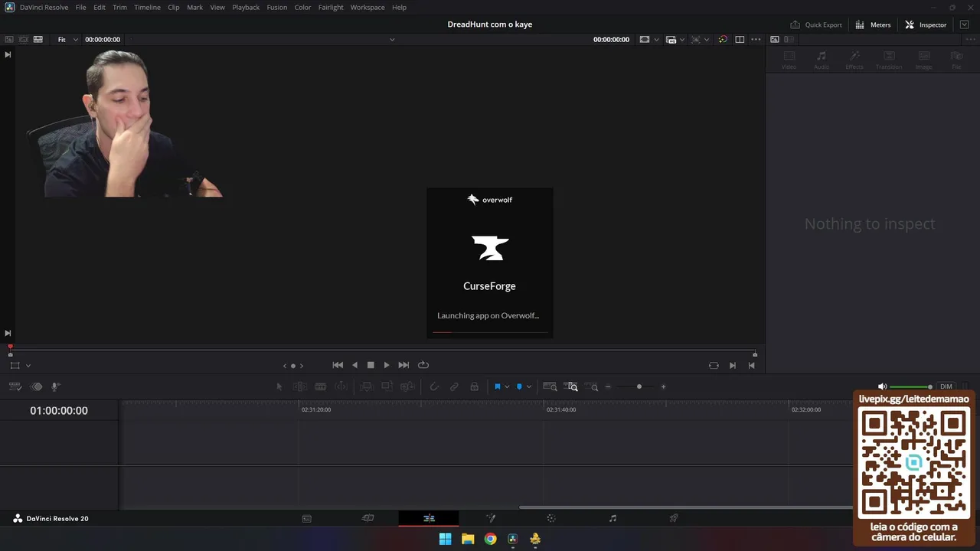
Task: Open the viewer three-dot options menu
Action: 756,39
